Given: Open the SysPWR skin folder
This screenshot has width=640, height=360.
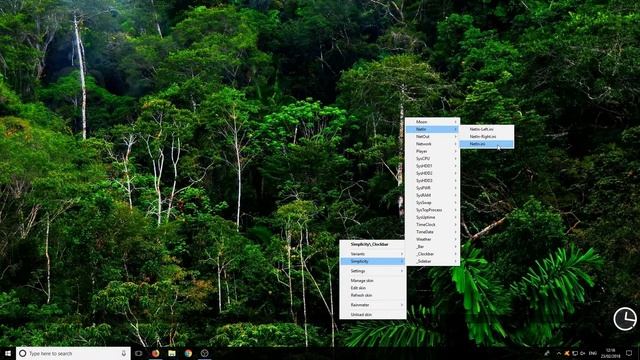Looking at the screenshot, I should click(x=432, y=188).
